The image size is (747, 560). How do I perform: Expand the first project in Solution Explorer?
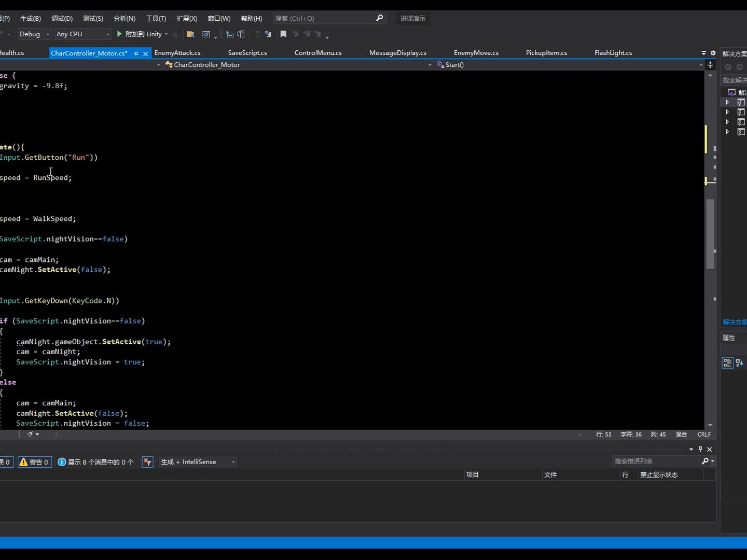coord(727,102)
